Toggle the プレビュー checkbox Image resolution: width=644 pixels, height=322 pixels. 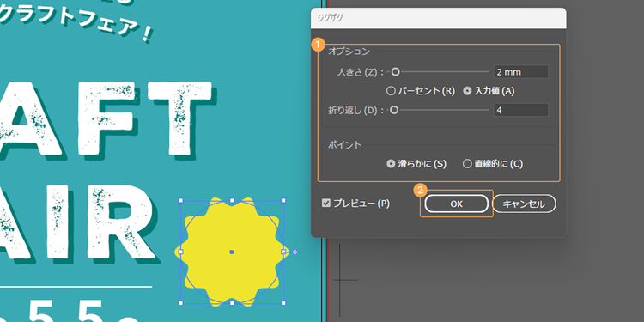coord(326,203)
